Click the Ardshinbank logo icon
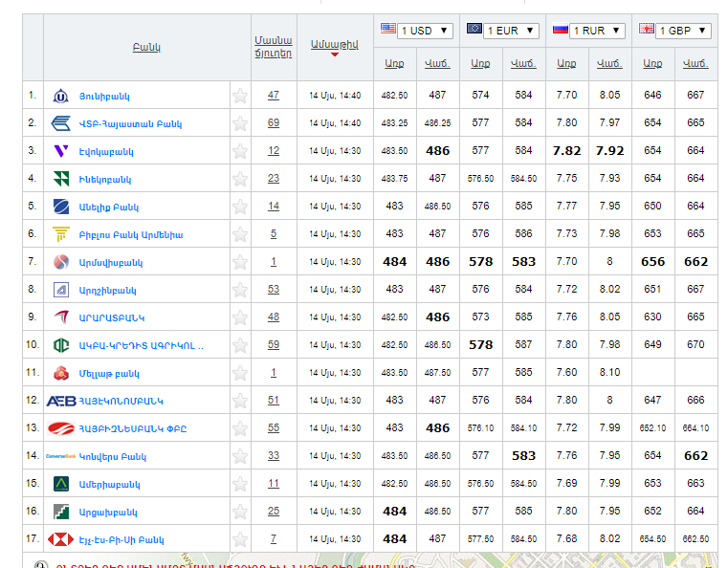This screenshot has width=728, height=568. (61, 290)
